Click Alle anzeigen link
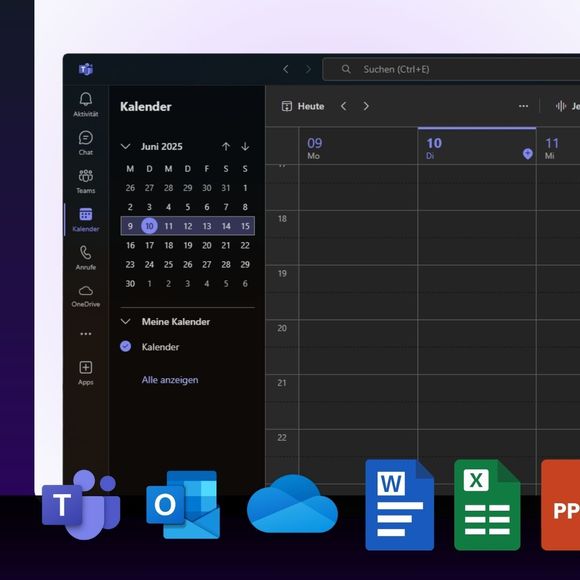 [170, 380]
